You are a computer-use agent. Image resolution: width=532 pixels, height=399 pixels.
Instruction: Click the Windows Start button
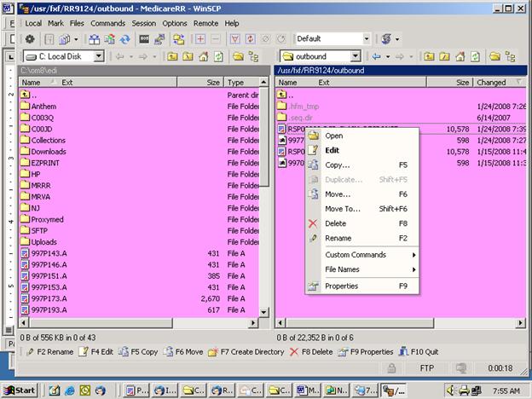click(20, 390)
